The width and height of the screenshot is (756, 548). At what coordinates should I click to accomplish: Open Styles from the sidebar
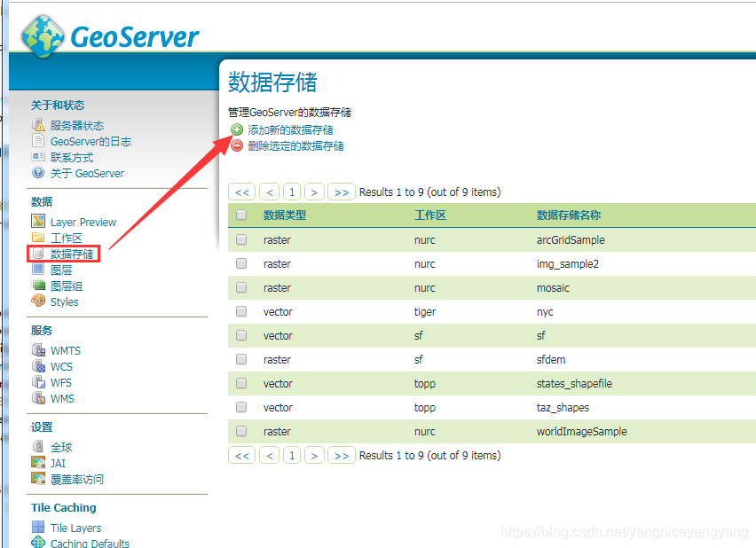64,301
